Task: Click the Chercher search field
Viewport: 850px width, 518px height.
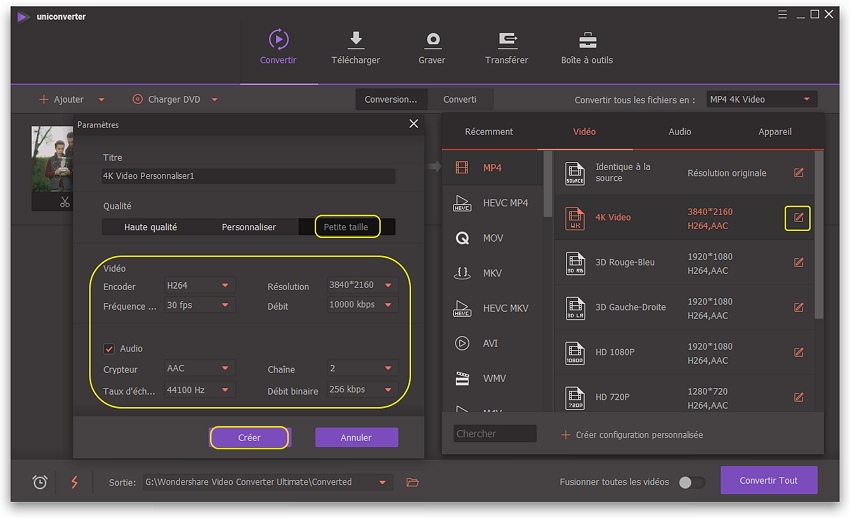Action: point(495,434)
